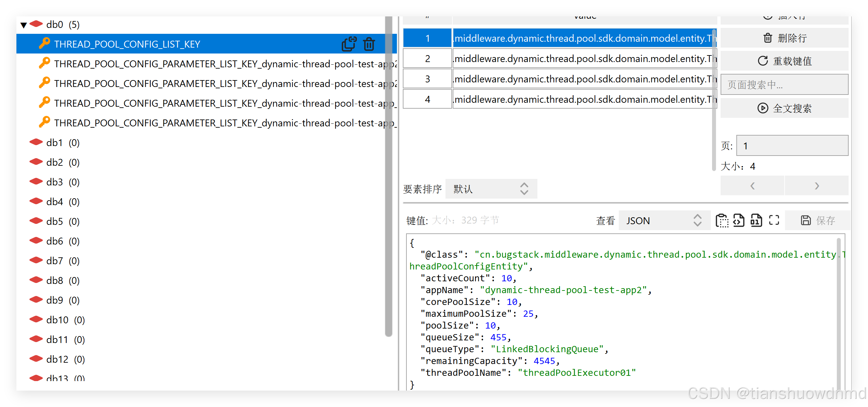The width and height of the screenshot is (868, 407).
Task: Click the db1 database icon
Action: click(x=36, y=142)
